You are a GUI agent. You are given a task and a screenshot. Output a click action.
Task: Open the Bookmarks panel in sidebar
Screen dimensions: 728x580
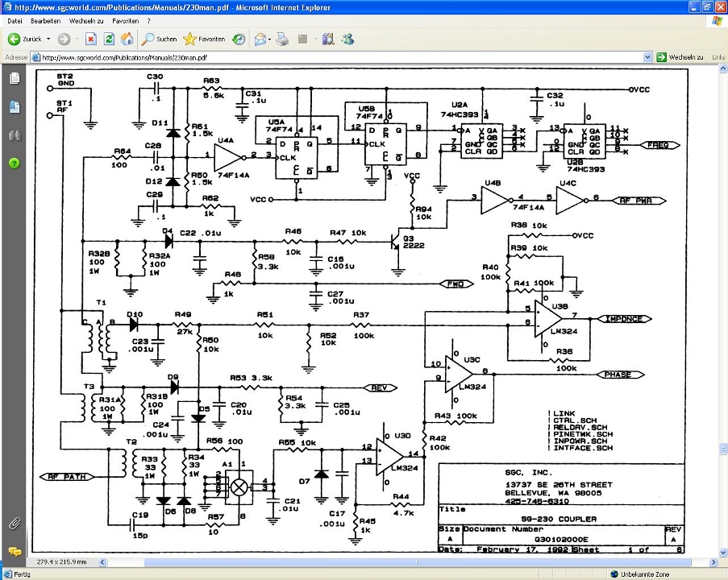[15, 106]
